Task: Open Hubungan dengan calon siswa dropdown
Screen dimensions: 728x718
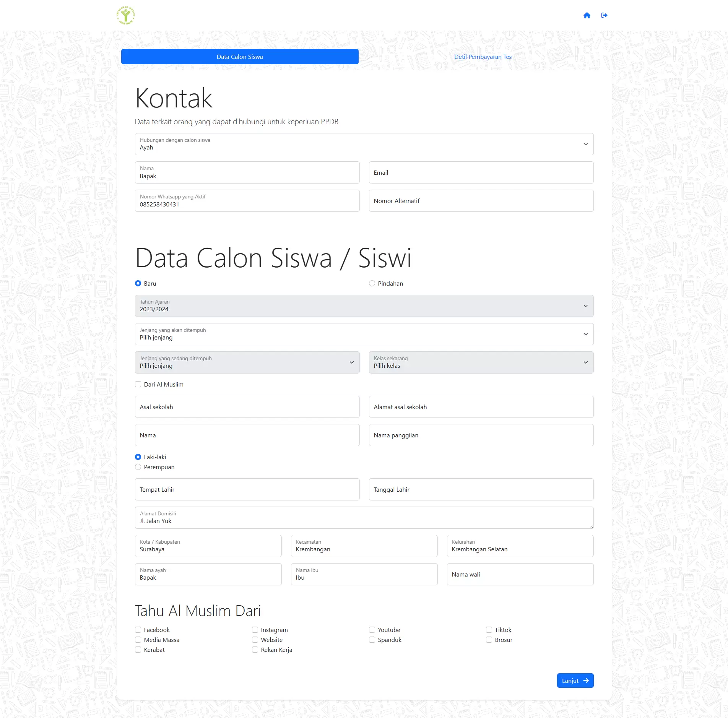Action: pyautogui.click(x=364, y=144)
